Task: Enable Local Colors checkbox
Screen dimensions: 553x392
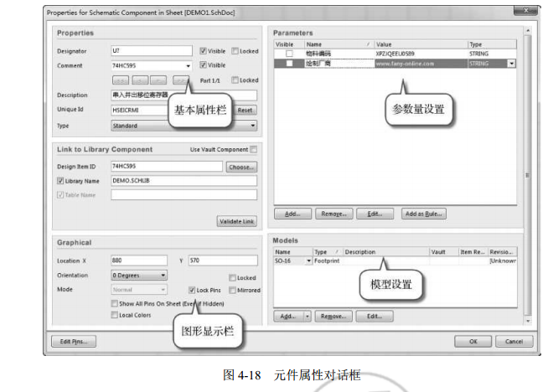Action: (114, 315)
